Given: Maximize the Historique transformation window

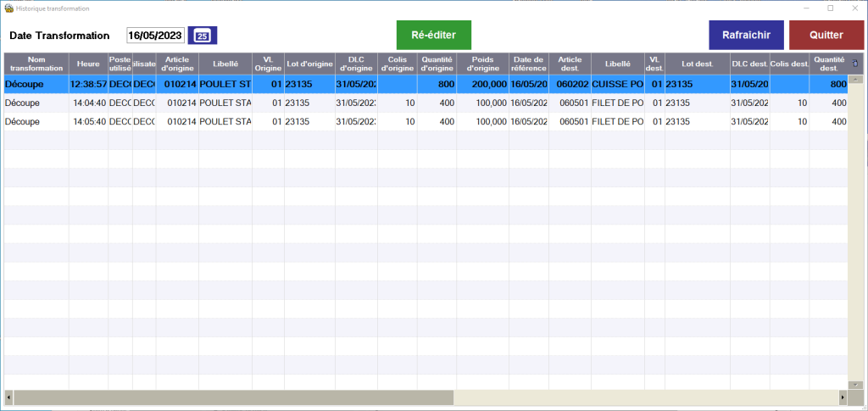Looking at the screenshot, I should (831, 8).
